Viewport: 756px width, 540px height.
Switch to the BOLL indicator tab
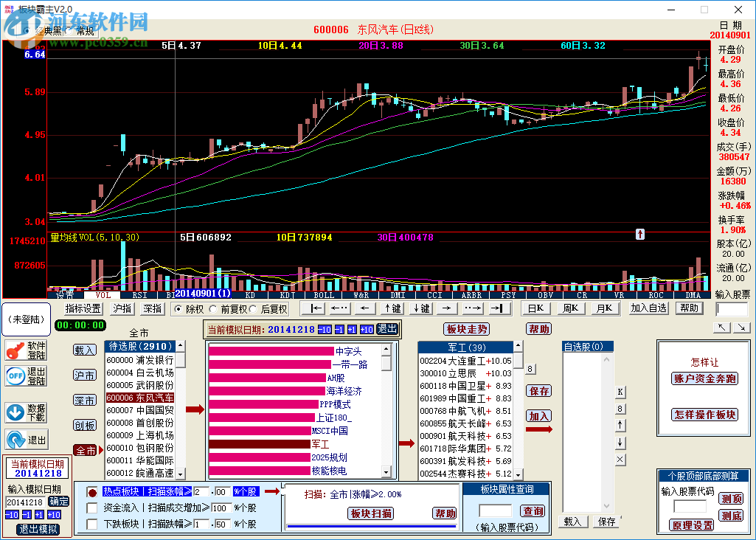[x=324, y=294]
